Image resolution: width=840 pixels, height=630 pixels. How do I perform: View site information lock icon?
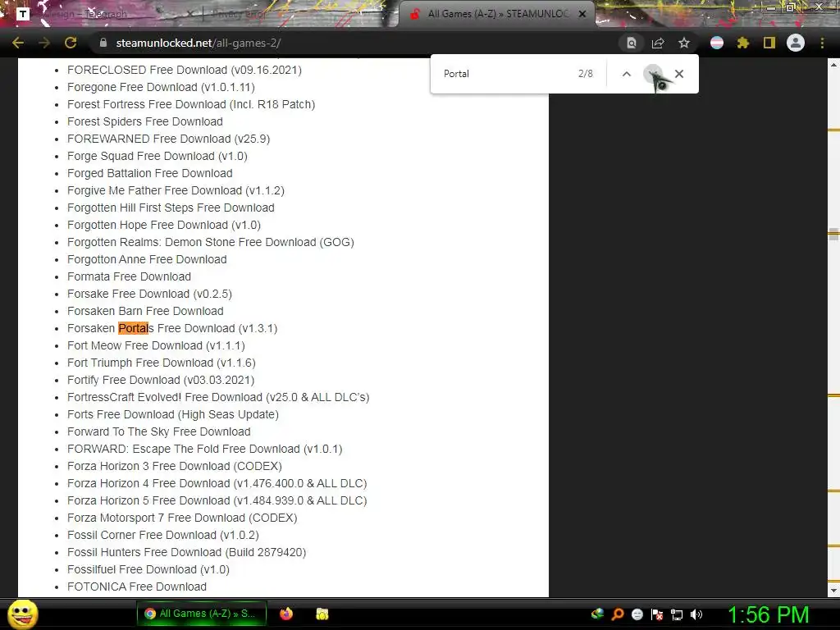pyautogui.click(x=103, y=43)
